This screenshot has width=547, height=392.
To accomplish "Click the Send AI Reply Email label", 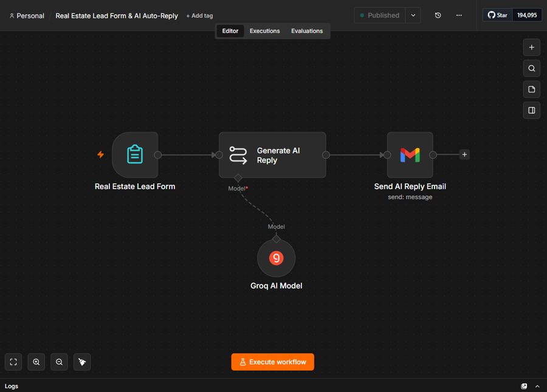I will click(410, 186).
